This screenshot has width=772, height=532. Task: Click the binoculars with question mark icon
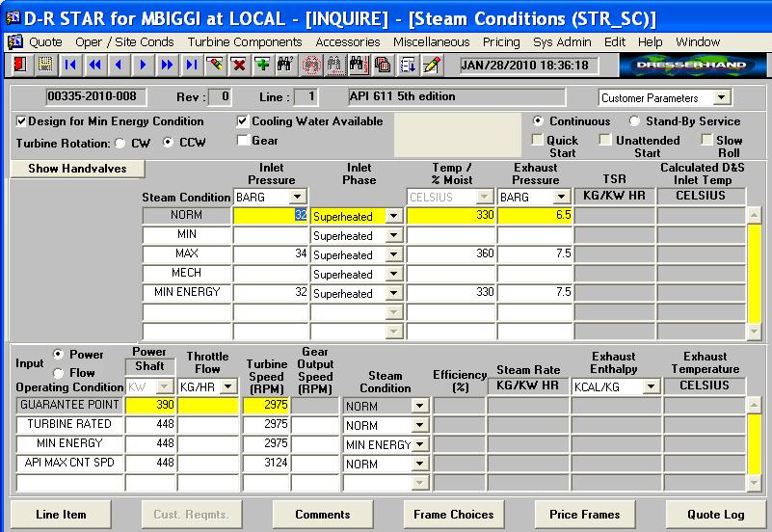(286, 65)
